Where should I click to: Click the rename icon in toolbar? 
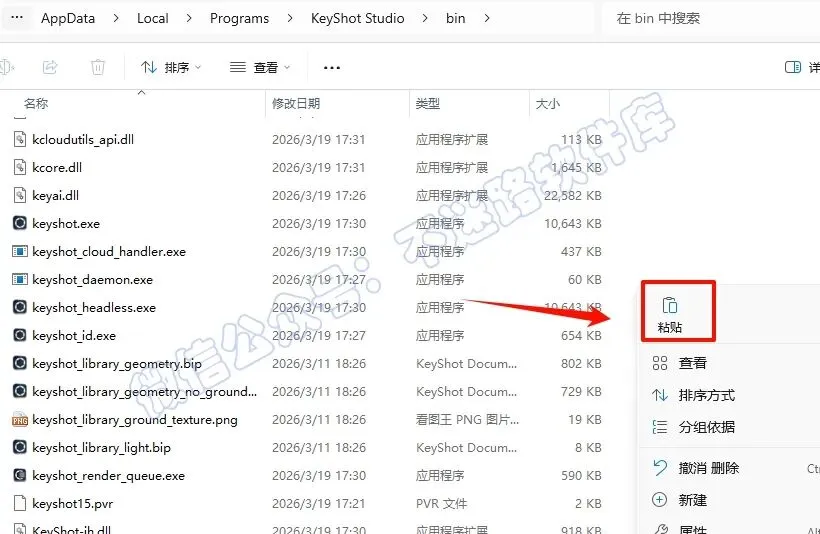pos(7,67)
